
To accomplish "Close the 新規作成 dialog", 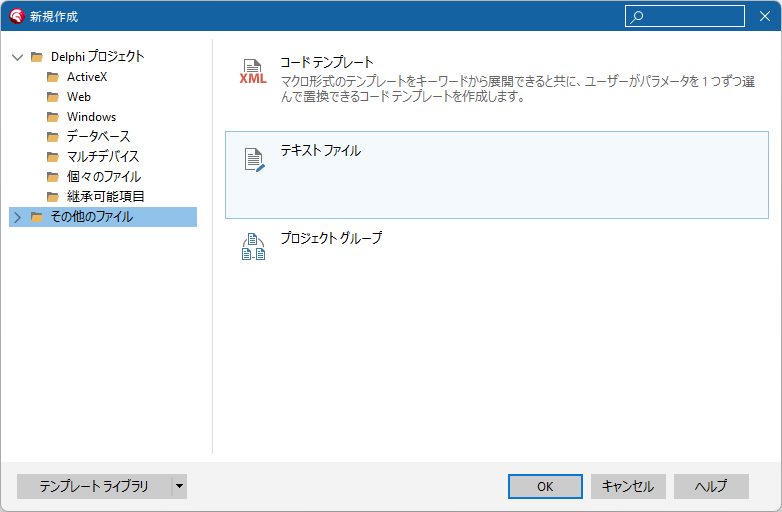I will pyautogui.click(x=765, y=16).
